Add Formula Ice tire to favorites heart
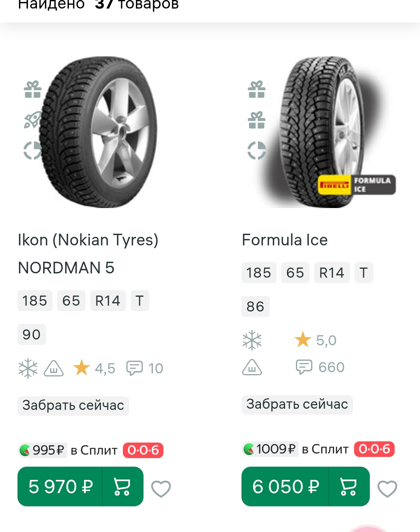420x532 pixels. tap(387, 488)
